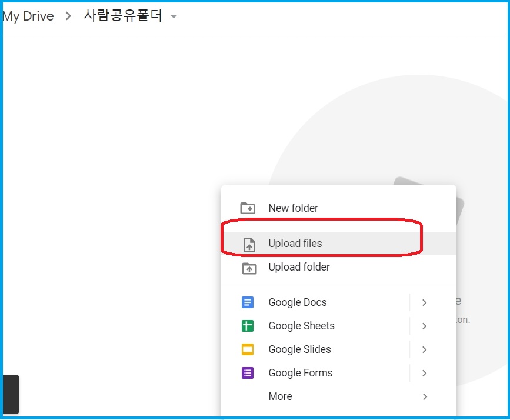510x420 pixels.
Task: Click the 사람공유폴더 breadcrumb name
Action: click(122, 15)
